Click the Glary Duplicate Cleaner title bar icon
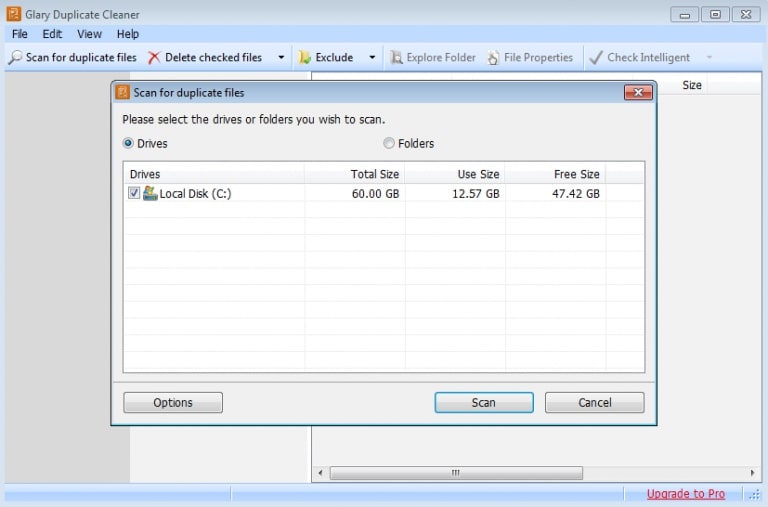The image size is (768, 507). [x=14, y=14]
